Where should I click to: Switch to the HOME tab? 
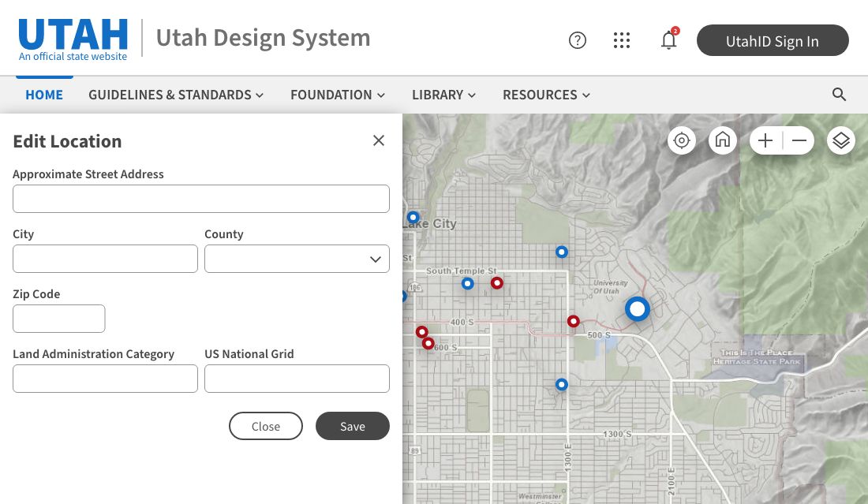pos(44,95)
